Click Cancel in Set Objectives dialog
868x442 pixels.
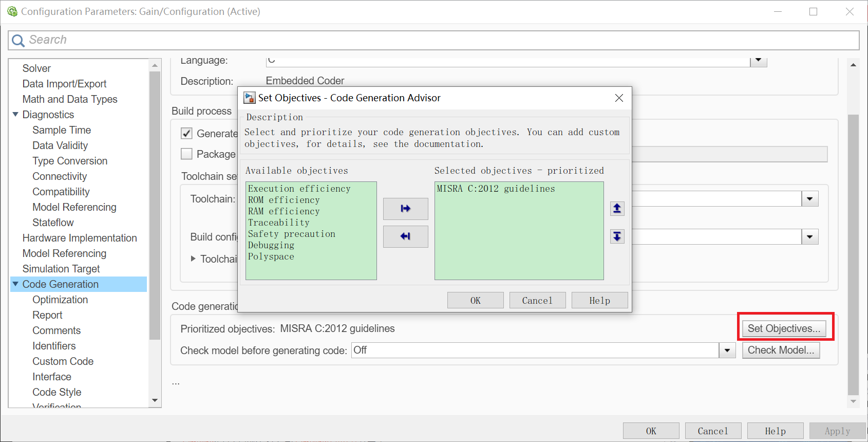pyautogui.click(x=538, y=300)
